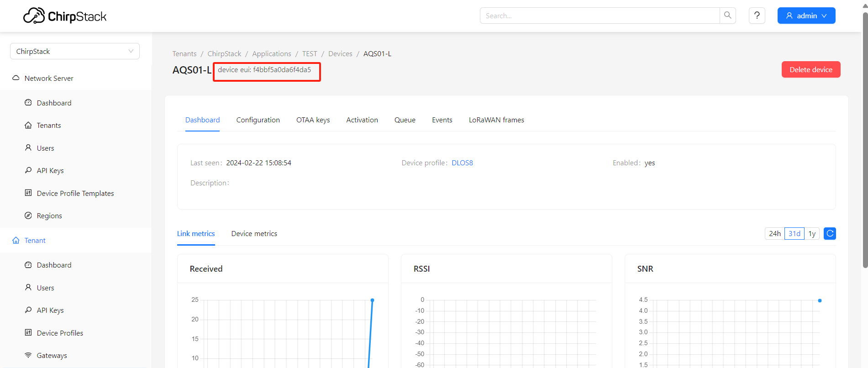
Task: Click the Device Profiles icon
Action: pos(28,333)
